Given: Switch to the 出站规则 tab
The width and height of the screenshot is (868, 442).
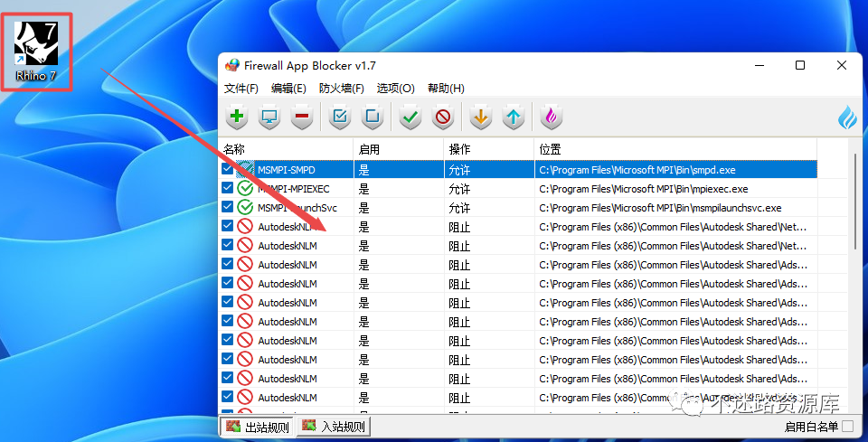Looking at the screenshot, I should click(x=258, y=427).
